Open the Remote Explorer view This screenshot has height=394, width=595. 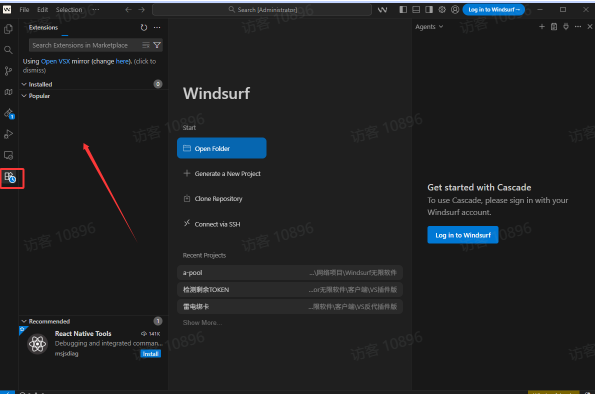pos(8,155)
